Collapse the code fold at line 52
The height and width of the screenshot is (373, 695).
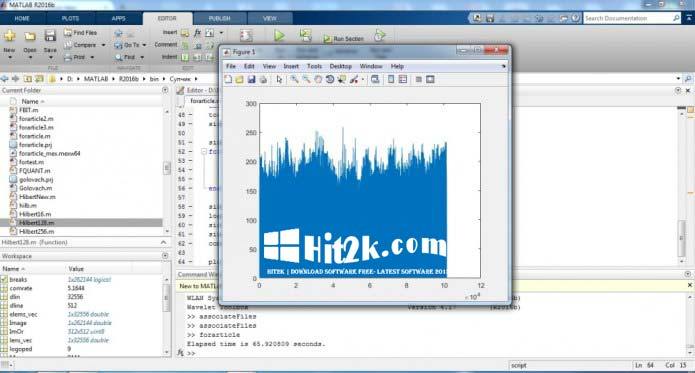204,152
